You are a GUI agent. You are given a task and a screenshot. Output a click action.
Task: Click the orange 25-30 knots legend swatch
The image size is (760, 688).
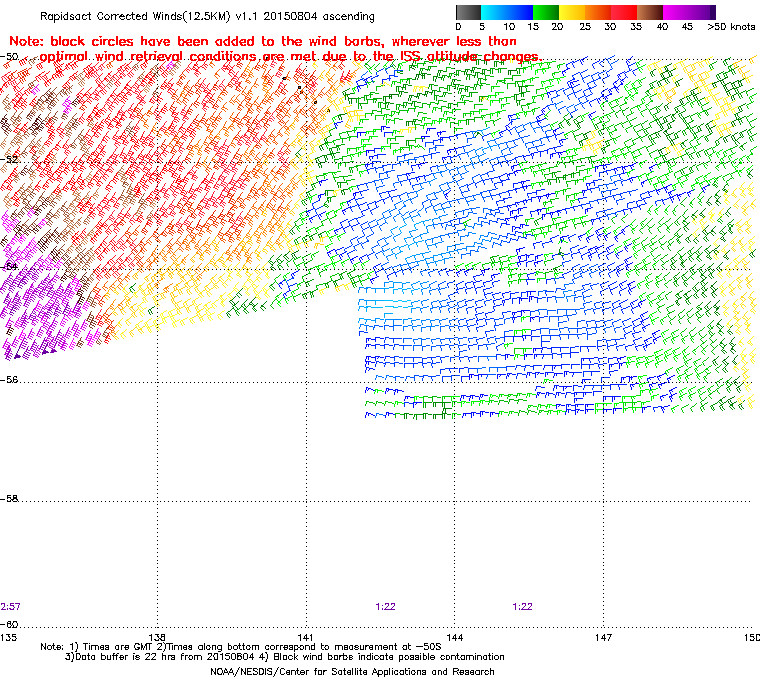(598, 12)
